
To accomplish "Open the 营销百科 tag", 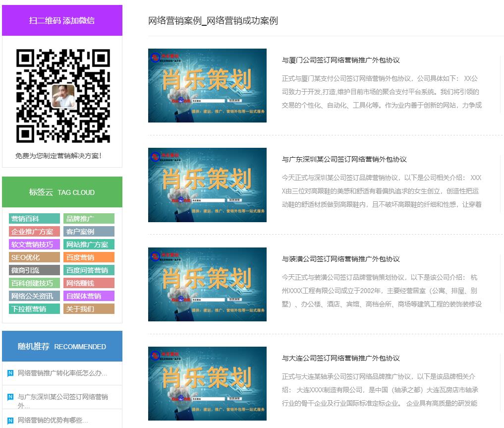I will point(34,219).
